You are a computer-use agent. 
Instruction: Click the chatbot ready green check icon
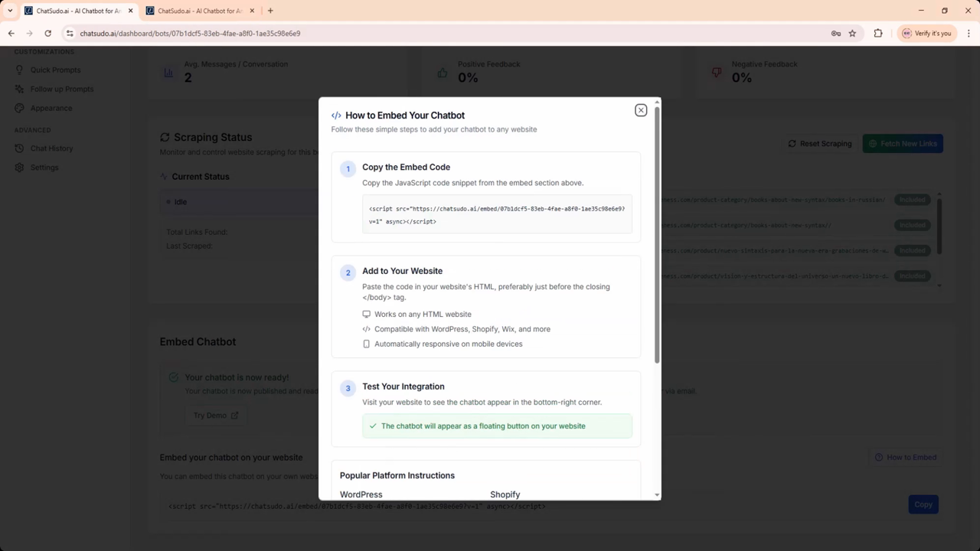pyautogui.click(x=174, y=377)
